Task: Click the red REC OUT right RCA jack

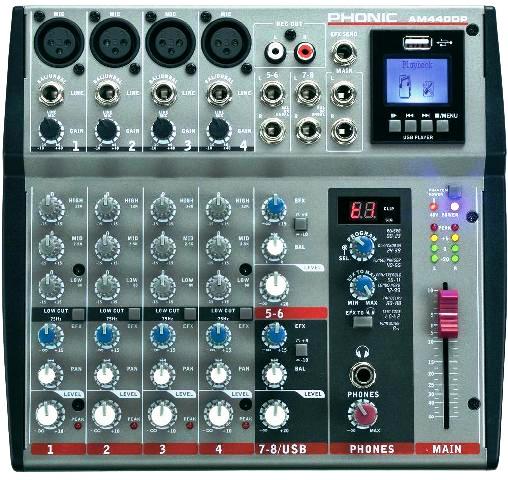Action: (x=305, y=52)
